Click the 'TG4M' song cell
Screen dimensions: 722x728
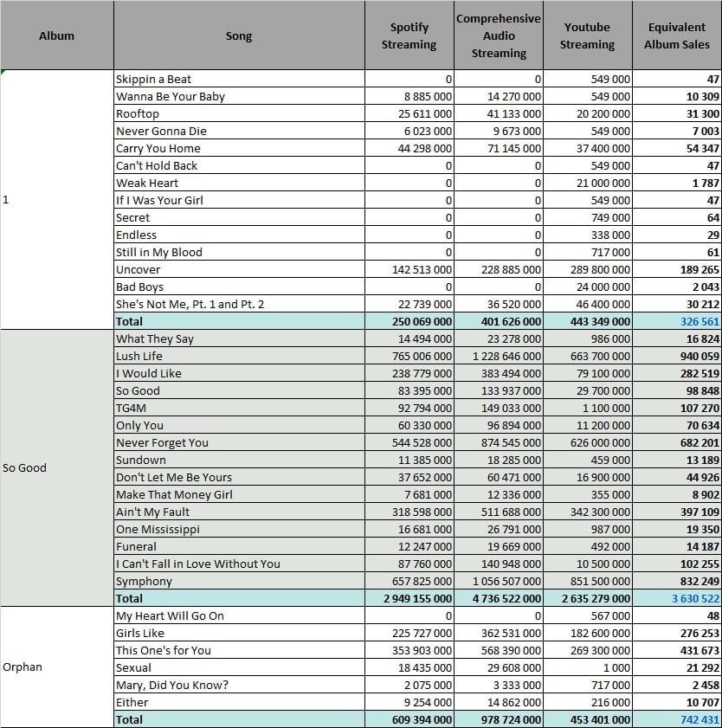[x=239, y=408]
